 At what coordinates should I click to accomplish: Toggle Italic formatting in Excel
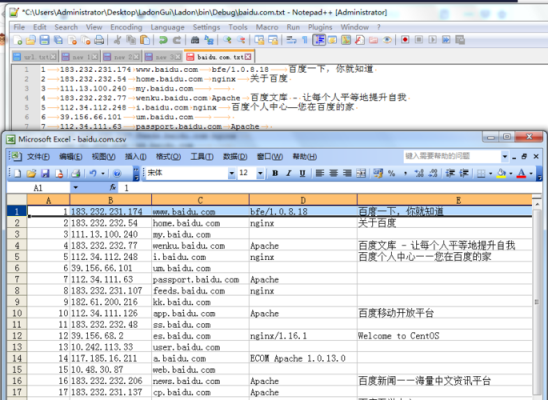[289, 173]
